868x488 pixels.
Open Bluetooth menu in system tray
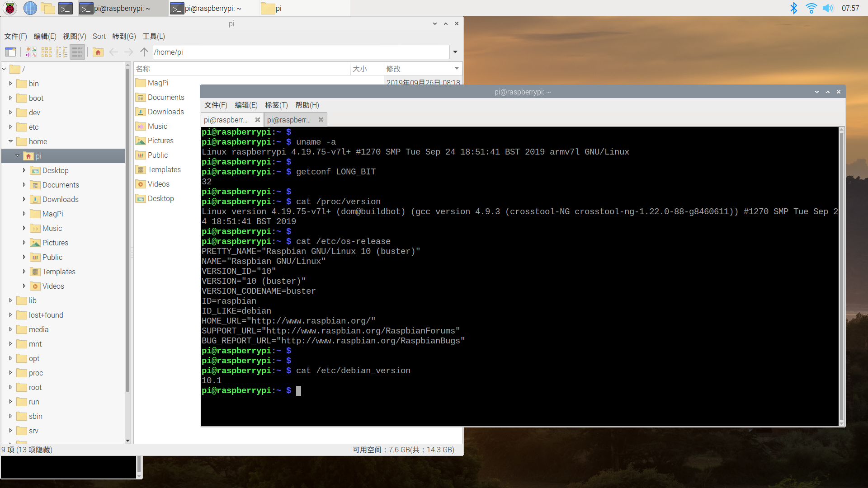794,8
